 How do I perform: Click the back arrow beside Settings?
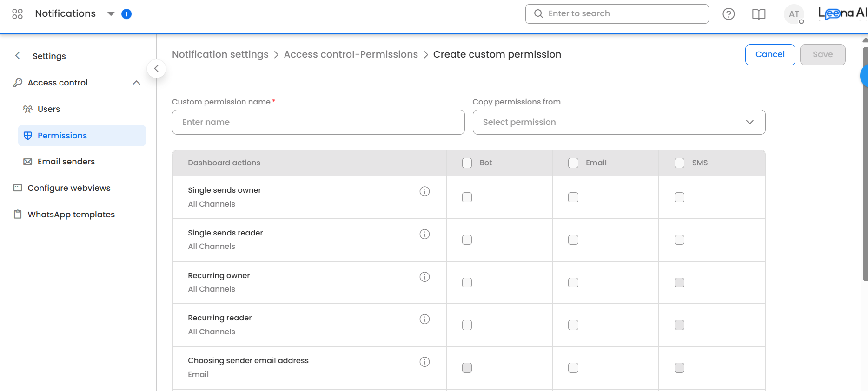point(18,56)
